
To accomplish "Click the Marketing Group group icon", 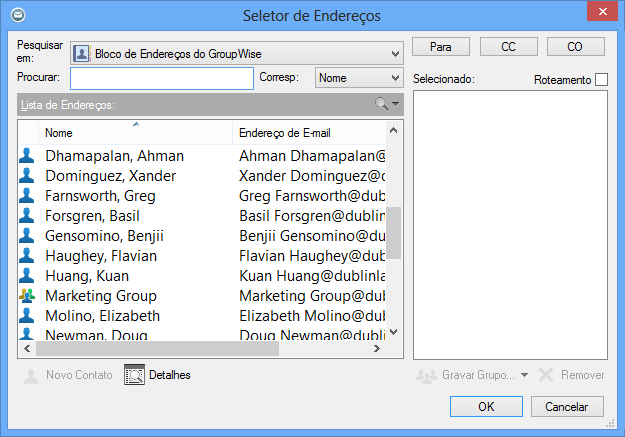I will (x=27, y=296).
